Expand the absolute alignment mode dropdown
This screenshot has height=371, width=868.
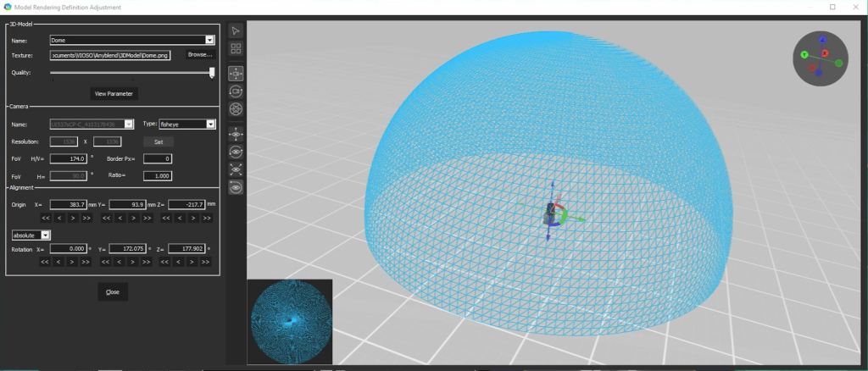click(x=46, y=235)
